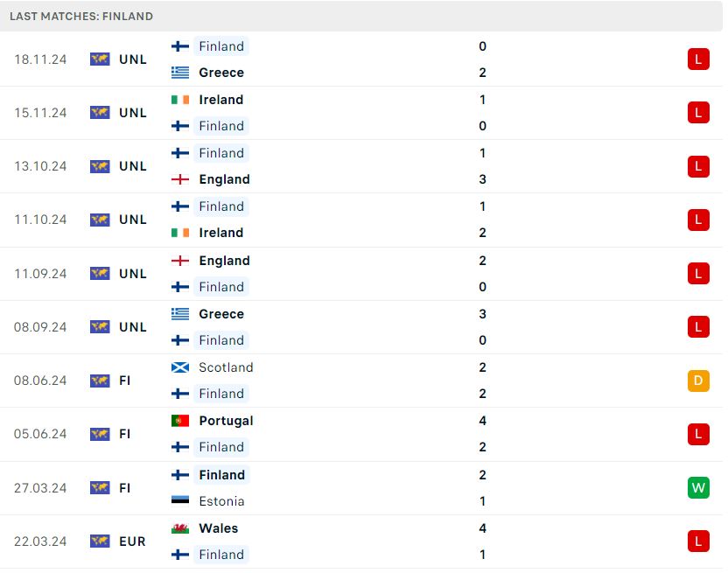Open Wales team link

pyautogui.click(x=218, y=528)
